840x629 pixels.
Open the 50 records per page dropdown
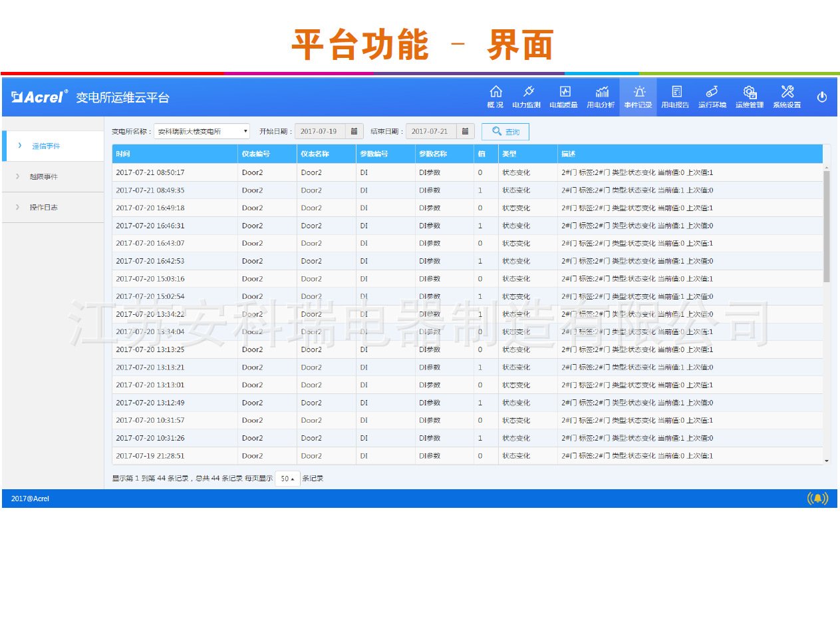point(287,479)
